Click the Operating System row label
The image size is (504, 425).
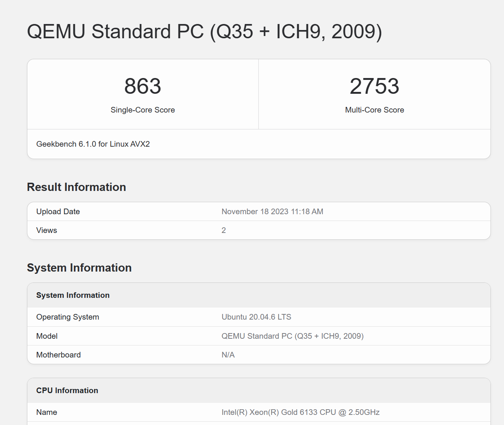coord(67,317)
